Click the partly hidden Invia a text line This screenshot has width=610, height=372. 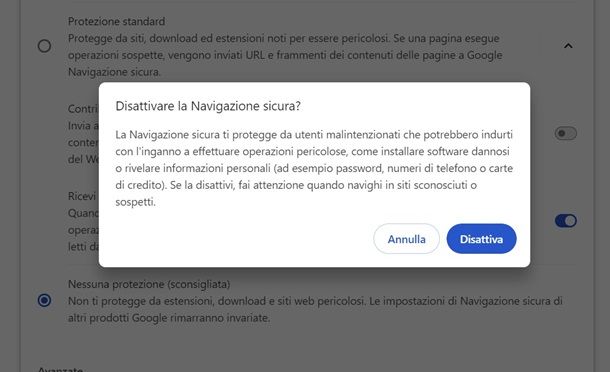83,126
